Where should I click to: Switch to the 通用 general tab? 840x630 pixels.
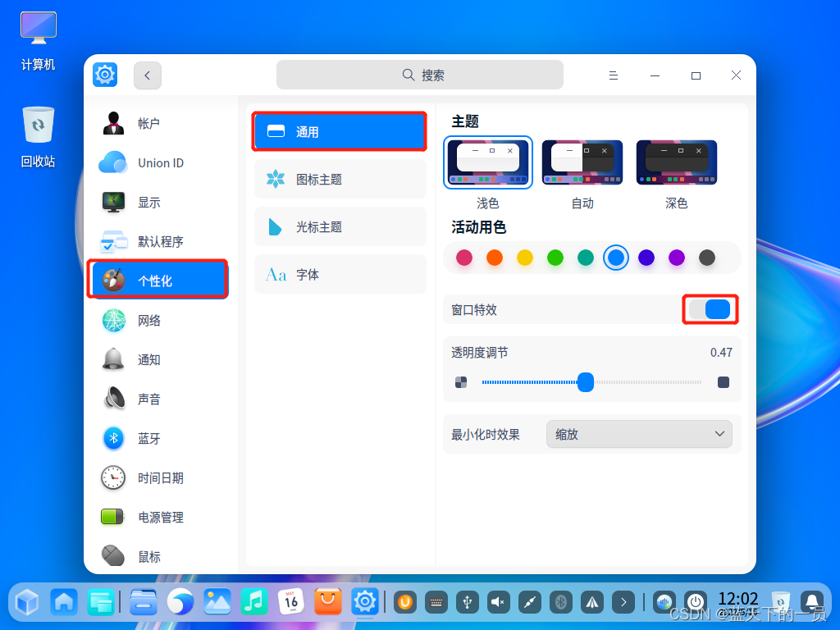(340, 132)
